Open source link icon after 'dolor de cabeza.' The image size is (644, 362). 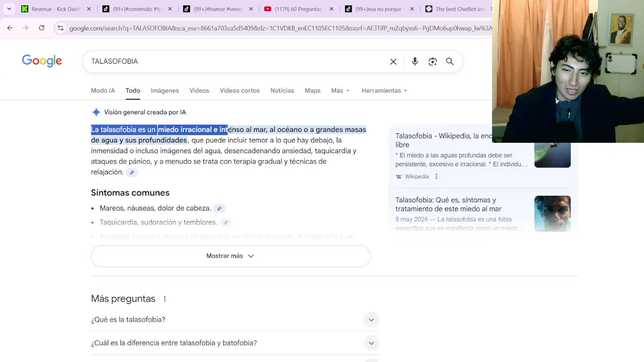[219, 209]
